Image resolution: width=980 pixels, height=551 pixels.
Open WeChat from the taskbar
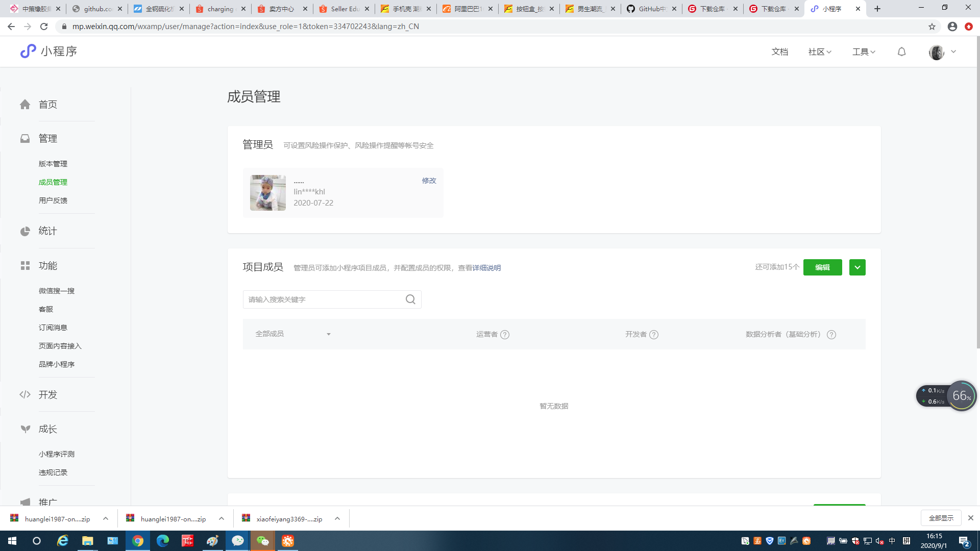click(x=263, y=541)
